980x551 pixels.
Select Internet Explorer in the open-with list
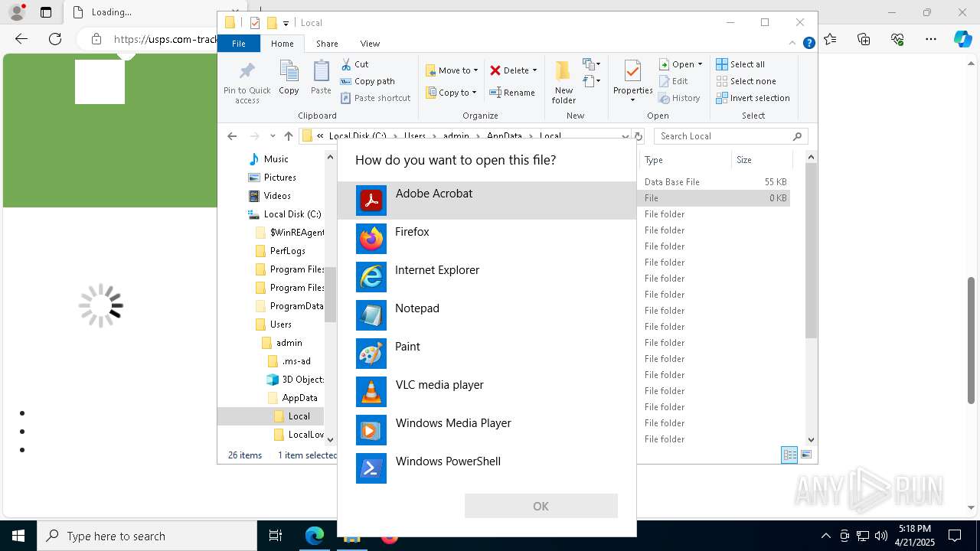click(x=487, y=277)
